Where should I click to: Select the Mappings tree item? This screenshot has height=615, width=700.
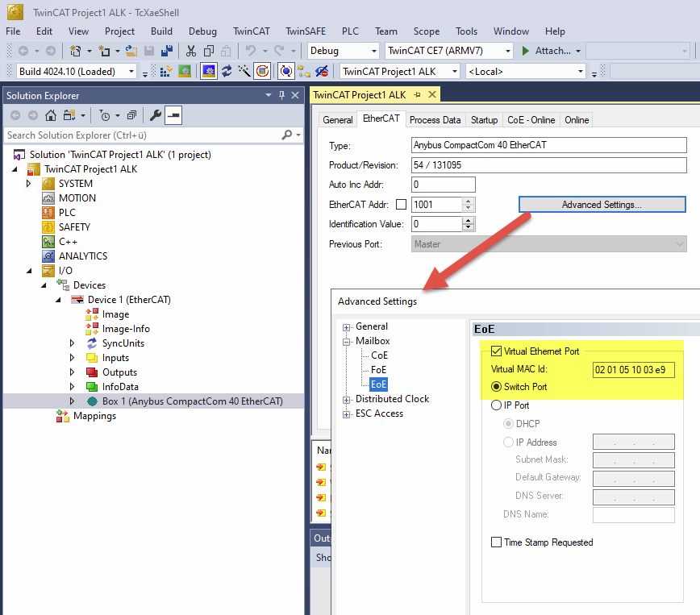click(x=94, y=416)
